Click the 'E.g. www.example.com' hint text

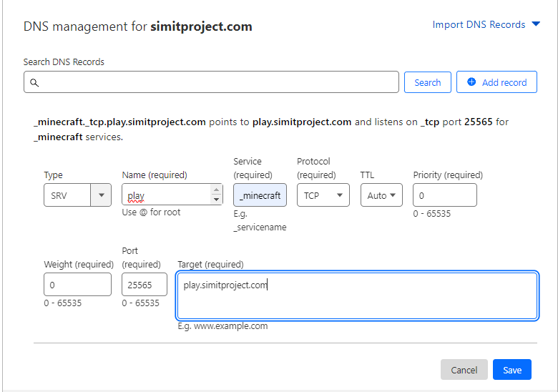pyautogui.click(x=222, y=326)
